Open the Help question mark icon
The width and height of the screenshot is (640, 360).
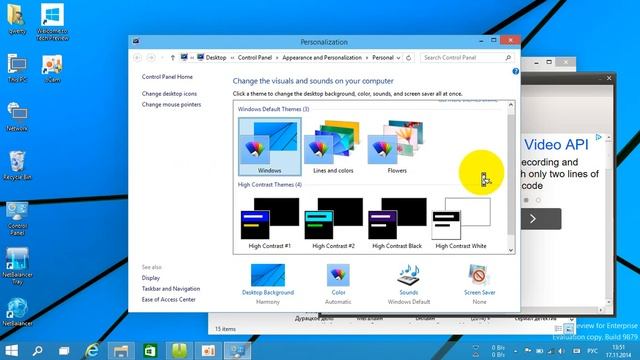[516, 71]
